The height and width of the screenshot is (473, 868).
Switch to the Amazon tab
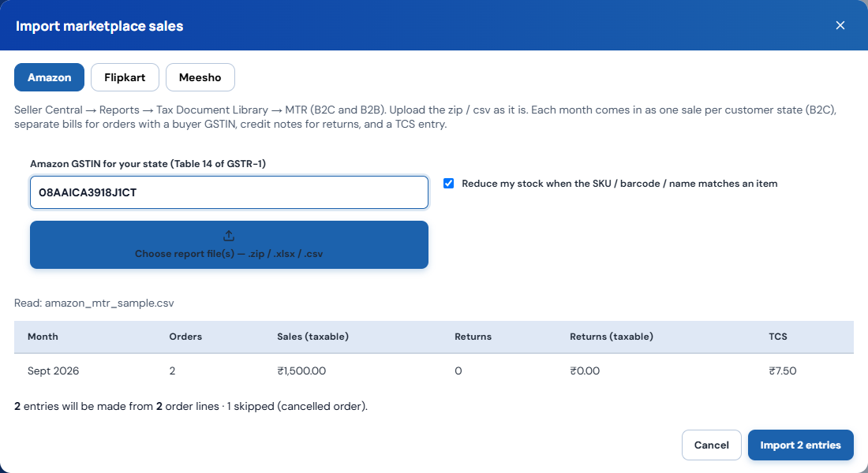pyautogui.click(x=49, y=77)
